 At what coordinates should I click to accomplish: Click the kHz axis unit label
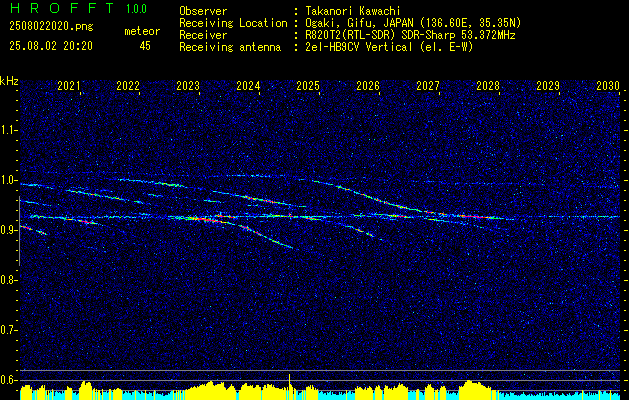click(9, 81)
